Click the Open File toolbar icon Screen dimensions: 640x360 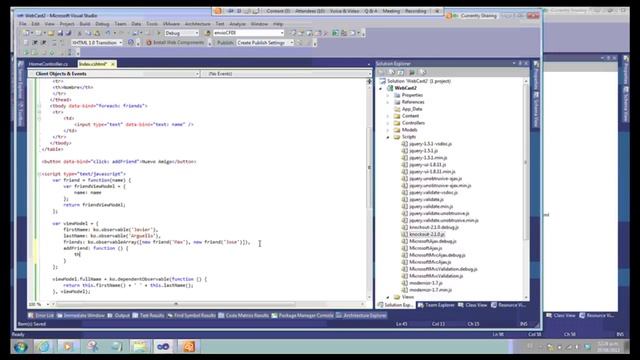pyautogui.click(x=51, y=33)
